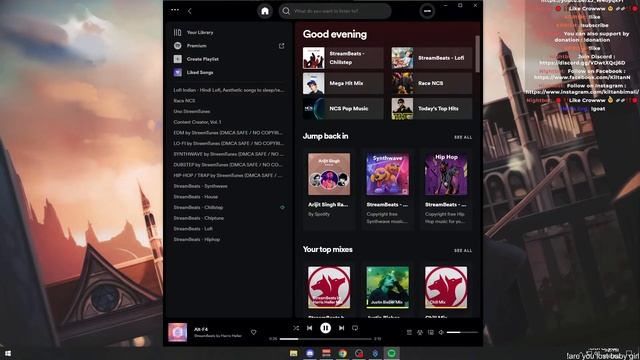Pause the current song
This screenshot has height=360, width=640.
point(325,328)
